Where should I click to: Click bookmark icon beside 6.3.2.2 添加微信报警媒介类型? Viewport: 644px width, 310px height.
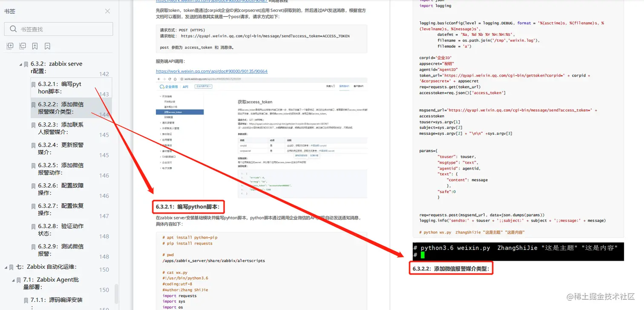point(33,105)
